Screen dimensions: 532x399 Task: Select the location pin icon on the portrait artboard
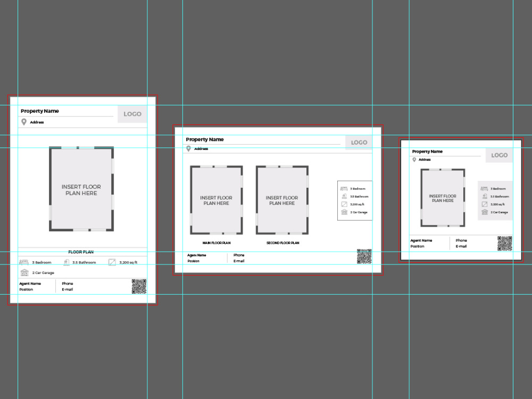click(24, 122)
